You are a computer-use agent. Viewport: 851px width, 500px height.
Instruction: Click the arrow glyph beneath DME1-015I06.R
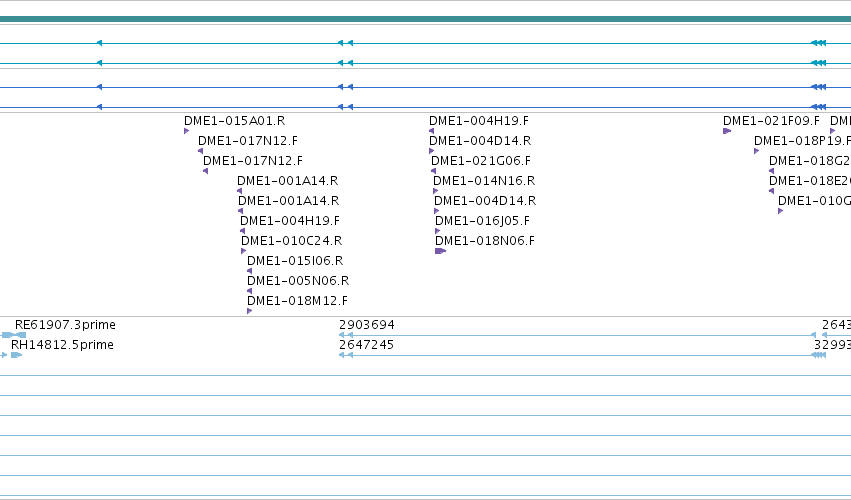(250, 271)
